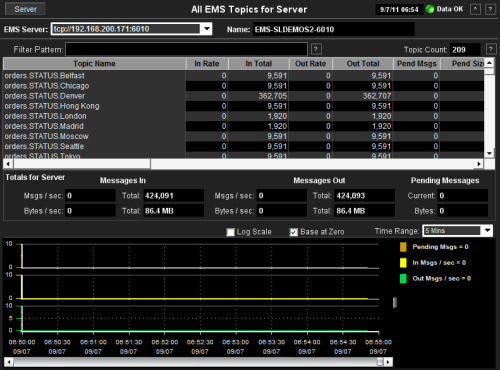Sort by Out Rate column header

pos(310,63)
